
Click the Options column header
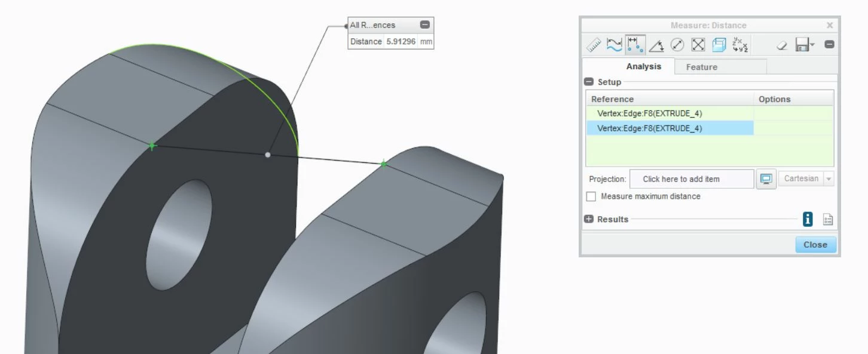794,99
